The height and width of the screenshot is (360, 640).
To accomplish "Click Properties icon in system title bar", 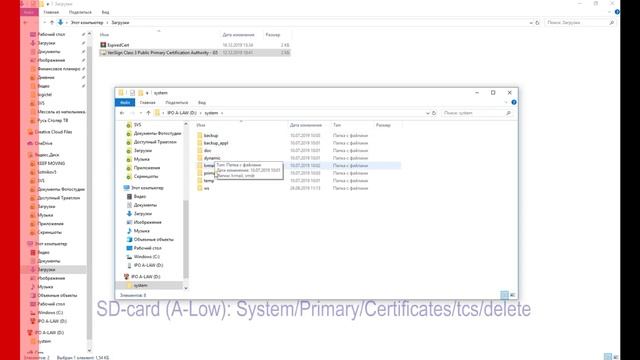I will 132,93.
